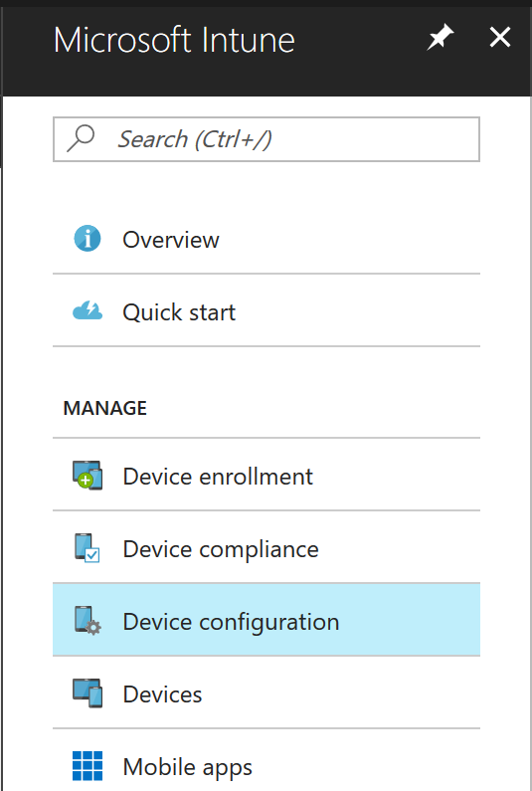
Task: Click the Mobile apps grid icon
Action: [88, 766]
